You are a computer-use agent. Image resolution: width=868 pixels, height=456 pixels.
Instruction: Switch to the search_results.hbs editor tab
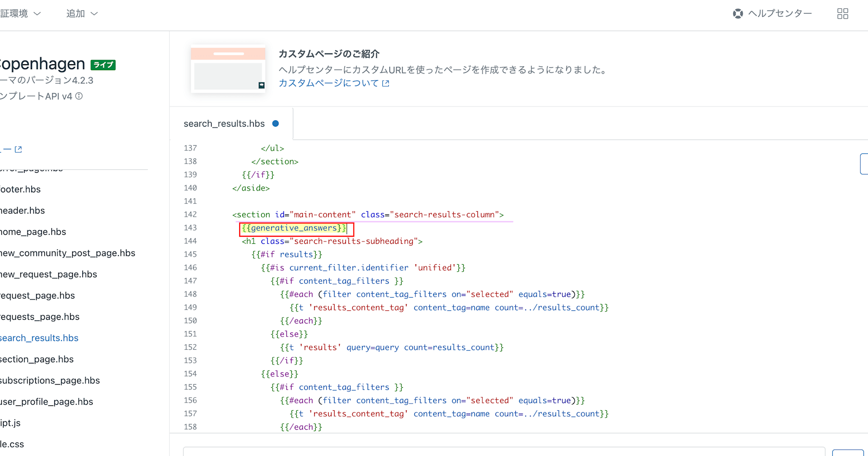pyautogui.click(x=224, y=123)
